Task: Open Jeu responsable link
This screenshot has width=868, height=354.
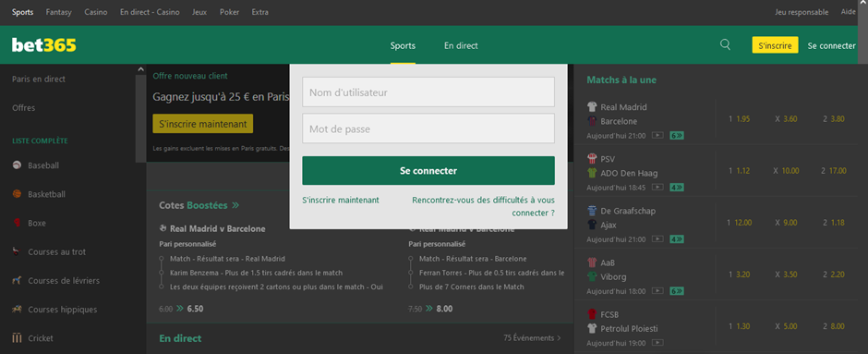Action: click(802, 12)
